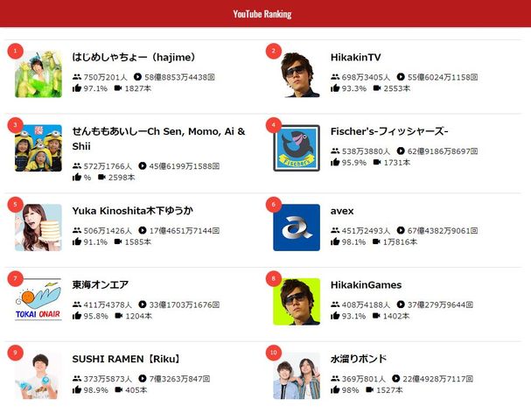
Task: Click the Yuka Kinoshita木下ゆうか name link
Action: (133, 211)
